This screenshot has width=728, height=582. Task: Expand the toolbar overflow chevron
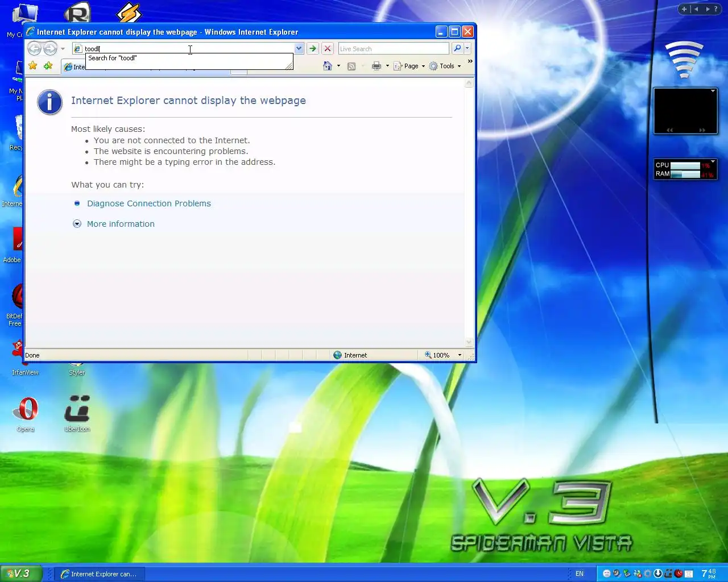[470, 61]
